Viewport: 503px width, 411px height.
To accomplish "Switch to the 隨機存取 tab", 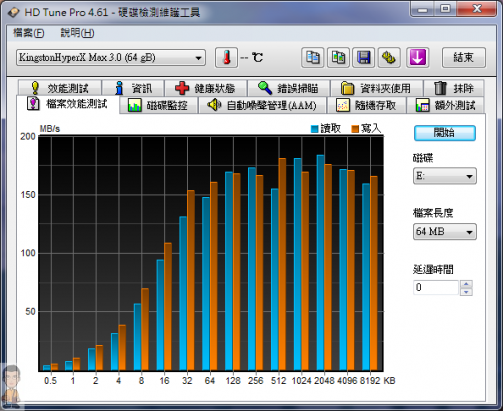I will (x=367, y=106).
